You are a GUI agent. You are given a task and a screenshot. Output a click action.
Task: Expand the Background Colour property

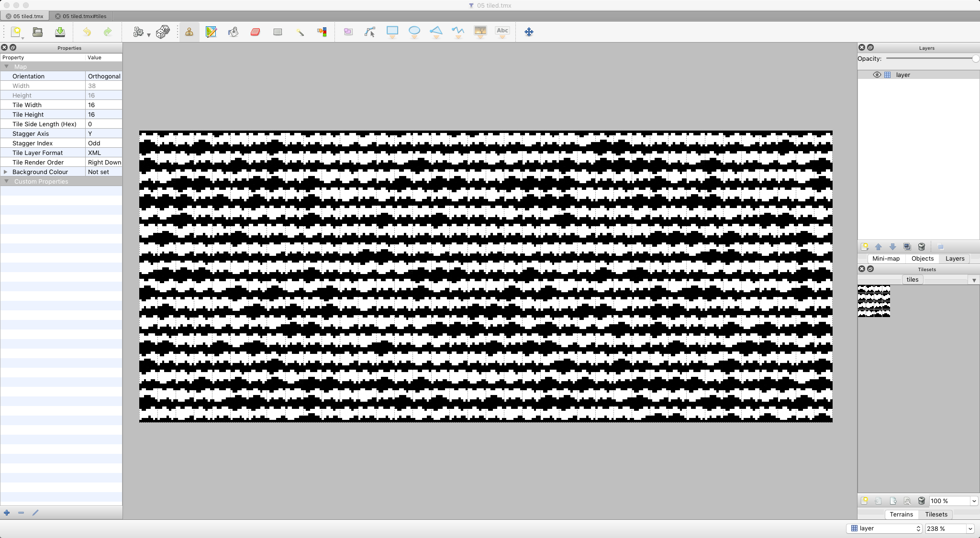tap(6, 172)
